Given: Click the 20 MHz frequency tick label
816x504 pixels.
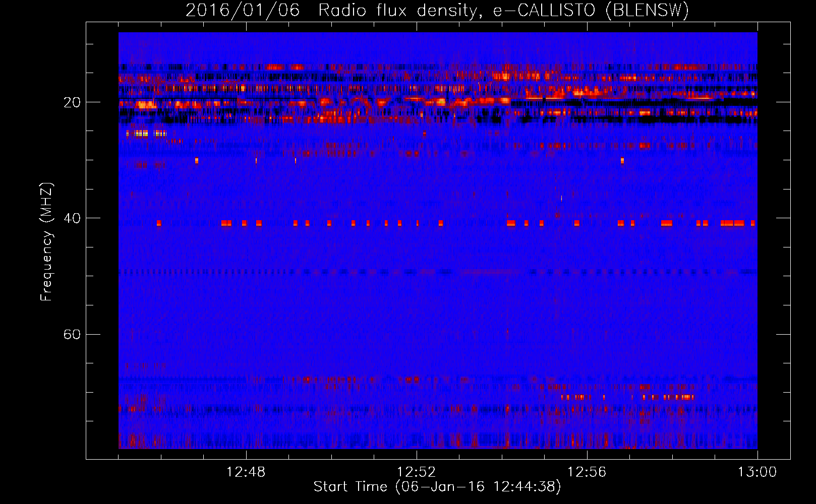Looking at the screenshot, I should pos(72,102).
